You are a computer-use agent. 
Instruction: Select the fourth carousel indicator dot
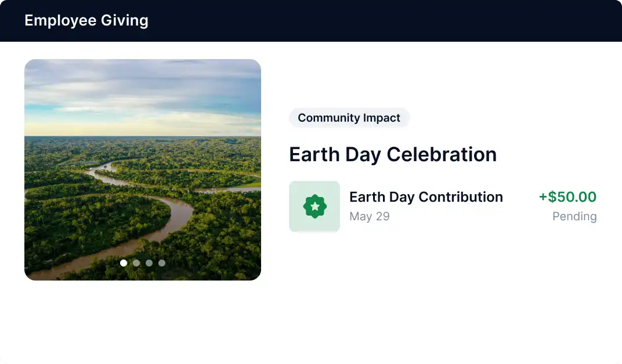[161, 263]
